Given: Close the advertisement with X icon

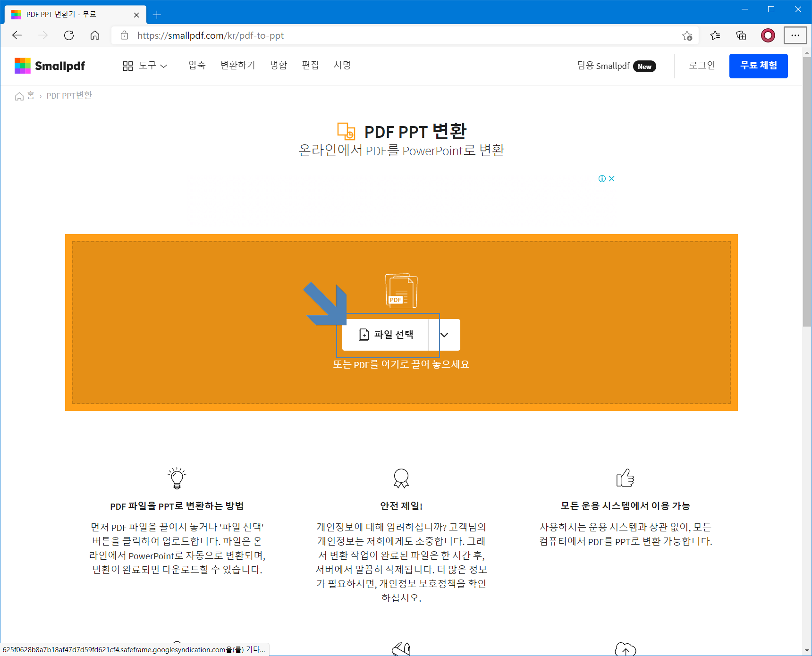Looking at the screenshot, I should click(612, 178).
